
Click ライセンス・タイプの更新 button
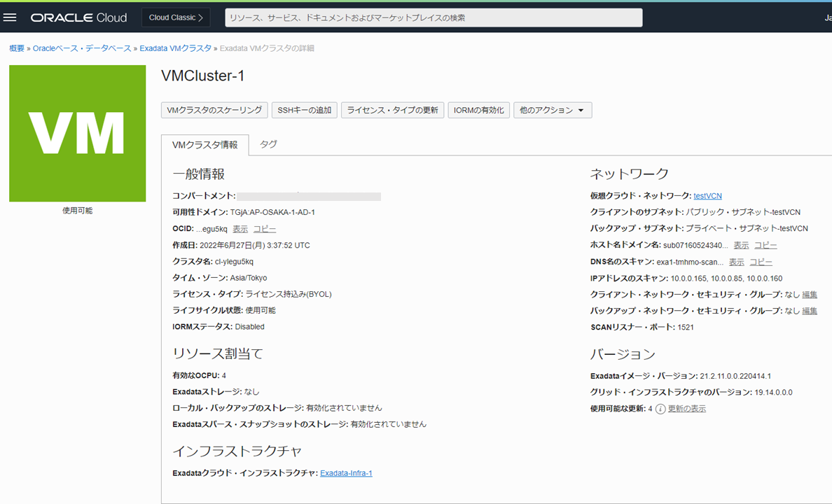tap(392, 111)
